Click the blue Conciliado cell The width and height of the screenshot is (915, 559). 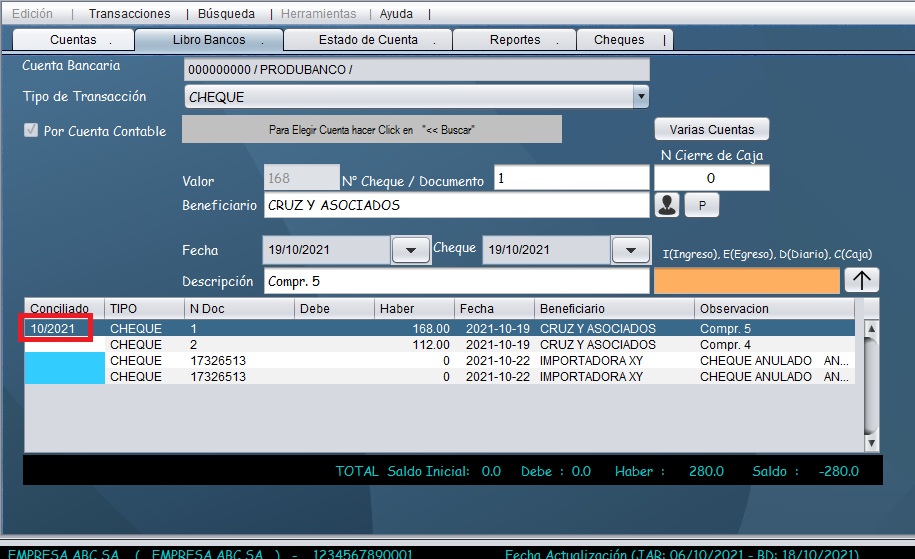click(64, 367)
